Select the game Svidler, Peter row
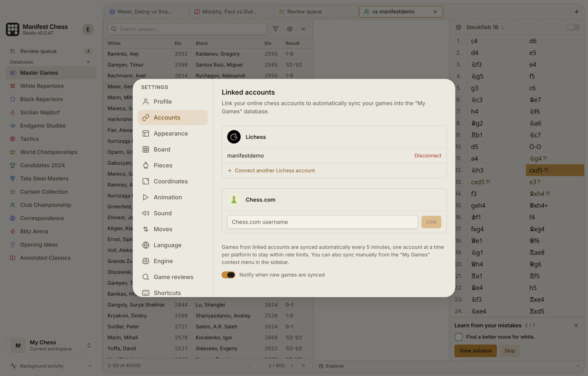588x376 pixels. (x=208, y=327)
